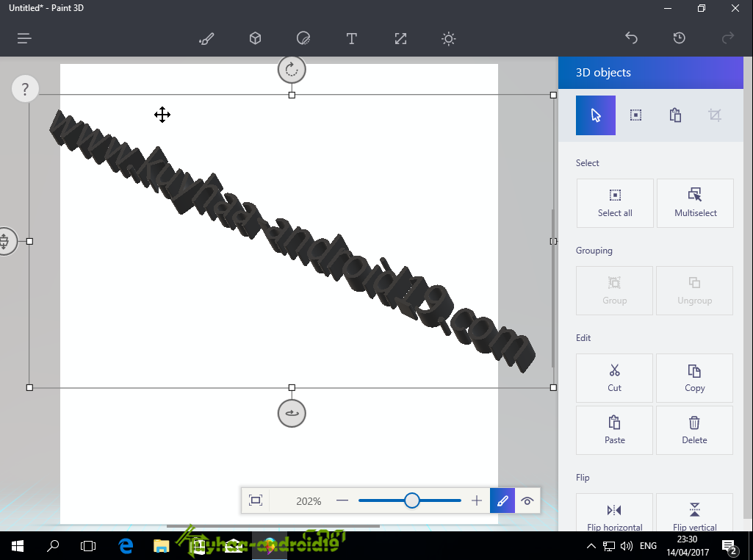This screenshot has height=560, width=753.
Task: Open the volume speaker tray icon
Action: 626,546
